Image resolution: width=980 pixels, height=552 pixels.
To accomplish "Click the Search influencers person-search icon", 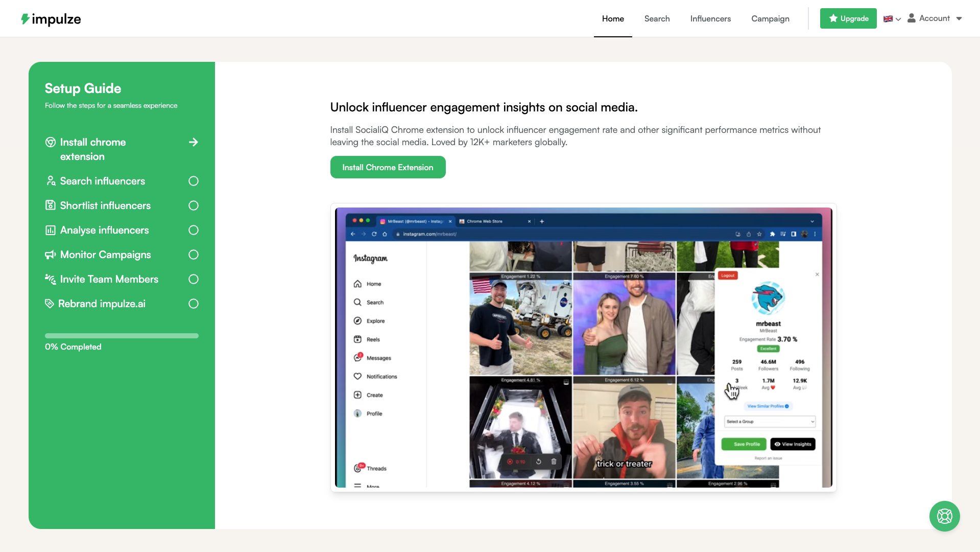I will click(x=51, y=181).
